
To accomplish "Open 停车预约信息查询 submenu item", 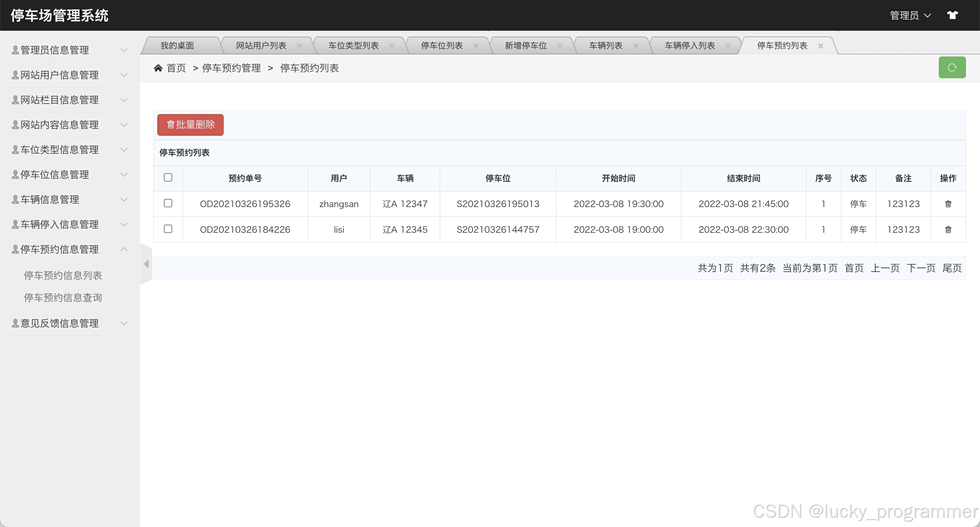I will (63, 298).
